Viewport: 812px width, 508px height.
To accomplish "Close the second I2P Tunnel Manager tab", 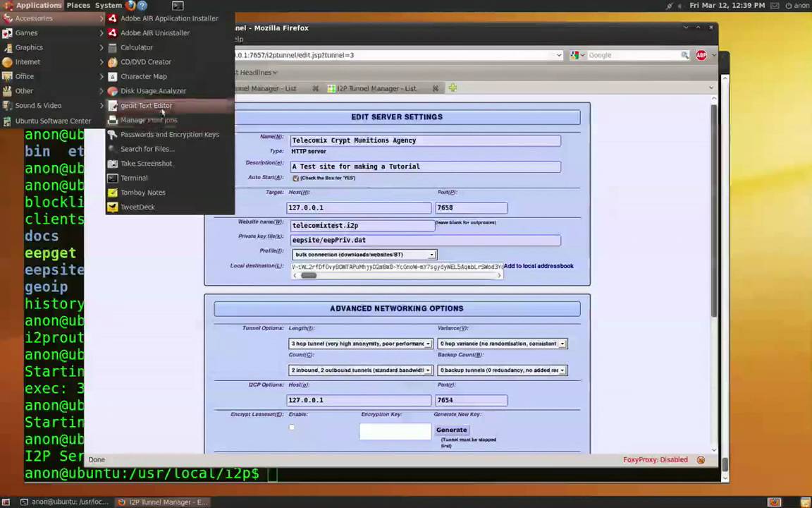I will 436,89.
